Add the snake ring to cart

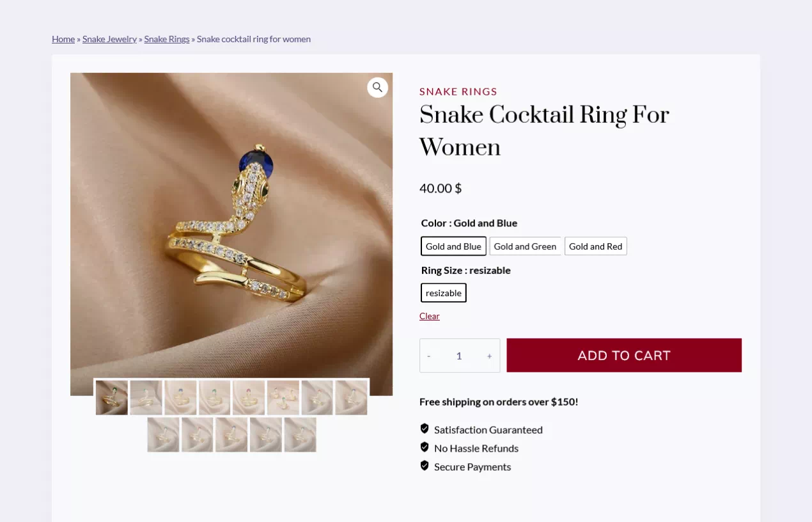click(624, 355)
